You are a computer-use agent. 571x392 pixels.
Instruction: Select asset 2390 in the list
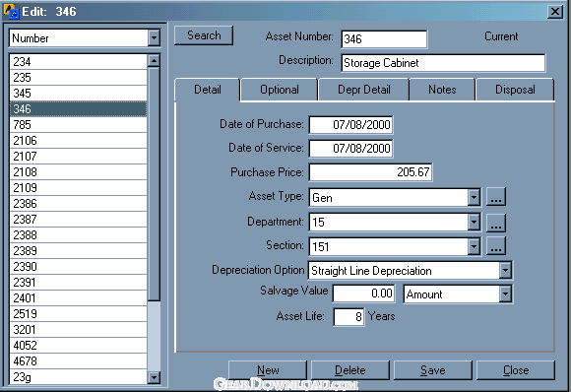point(78,266)
